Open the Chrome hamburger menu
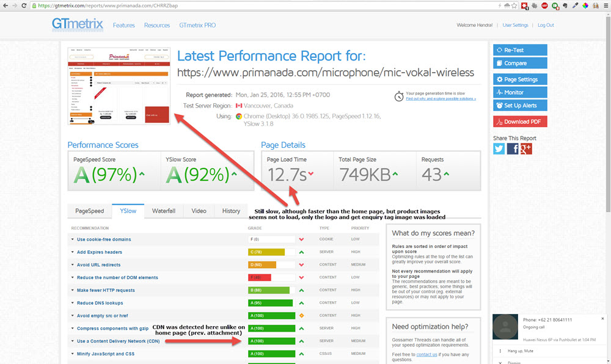 [606, 5]
